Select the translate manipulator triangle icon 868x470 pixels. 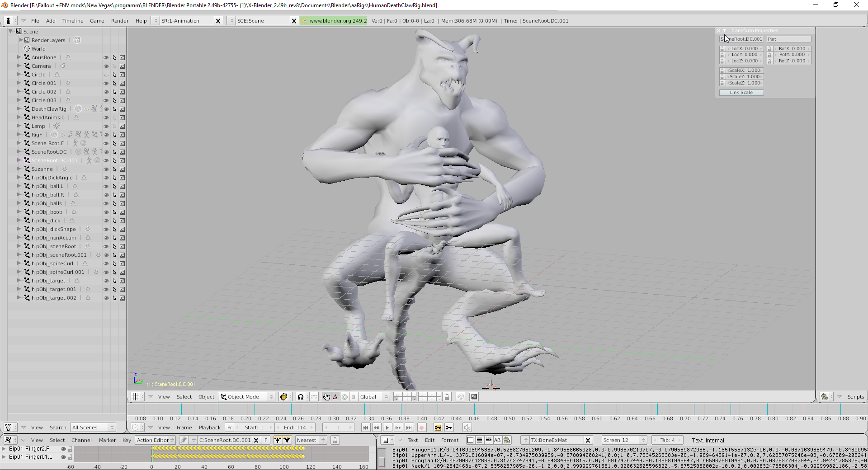click(x=335, y=397)
